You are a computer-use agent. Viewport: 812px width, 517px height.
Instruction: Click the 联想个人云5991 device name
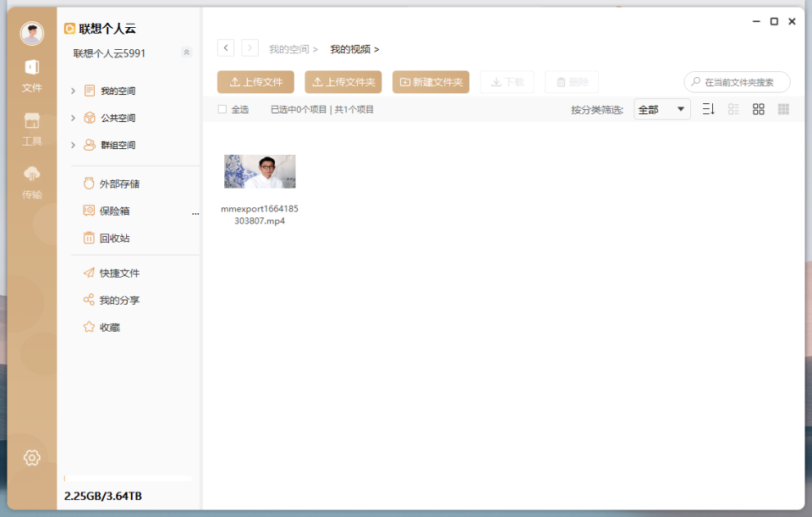point(109,53)
